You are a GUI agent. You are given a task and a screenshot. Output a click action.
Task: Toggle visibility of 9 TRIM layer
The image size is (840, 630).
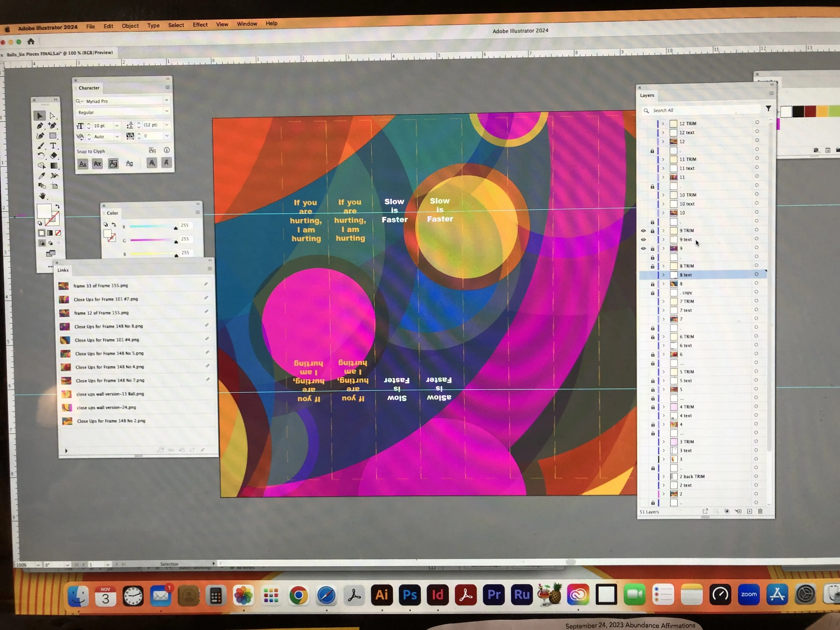coord(643,231)
